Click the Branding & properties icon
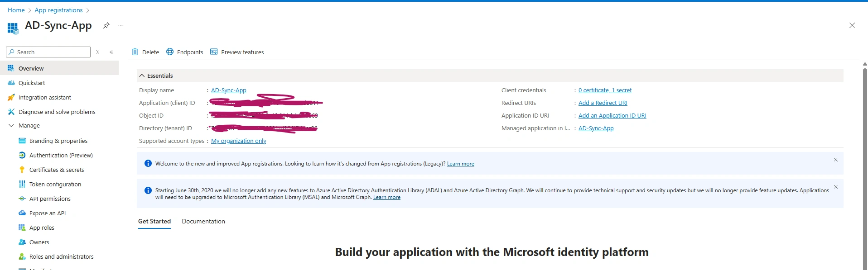The width and height of the screenshot is (868, 270). click(22, 141)
